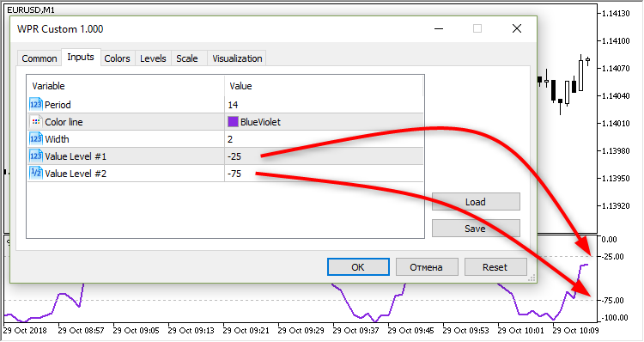Click the Отмена cancel button
Screen dimensions: 644x342
[426, 267]
